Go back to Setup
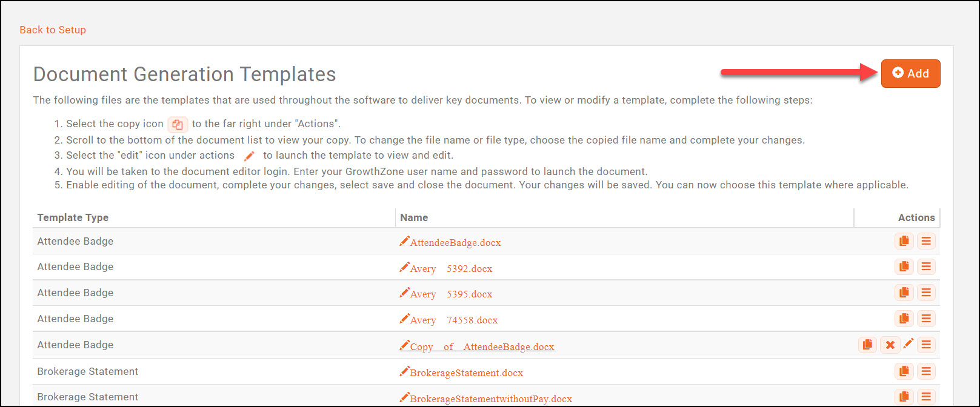980x407 pixels. [53, 30]
